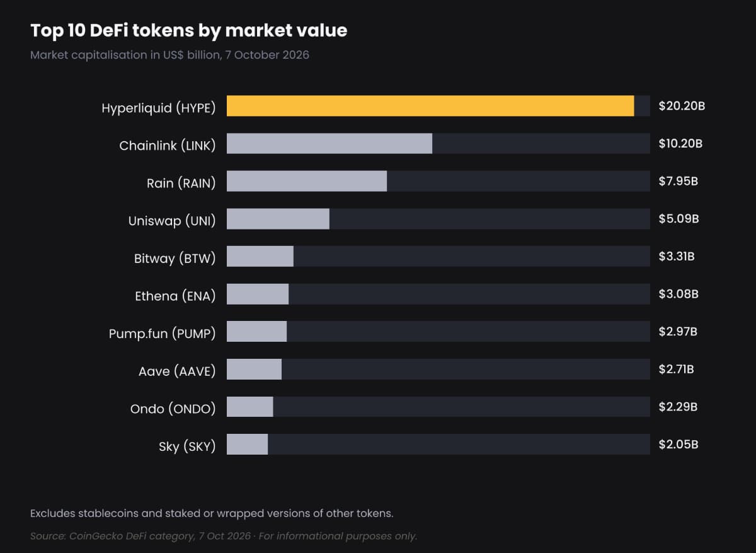Click the Aave (AAVE) label
Image resolution: width=756 pixels, height=553 pixels.
[x=177, y=371]
